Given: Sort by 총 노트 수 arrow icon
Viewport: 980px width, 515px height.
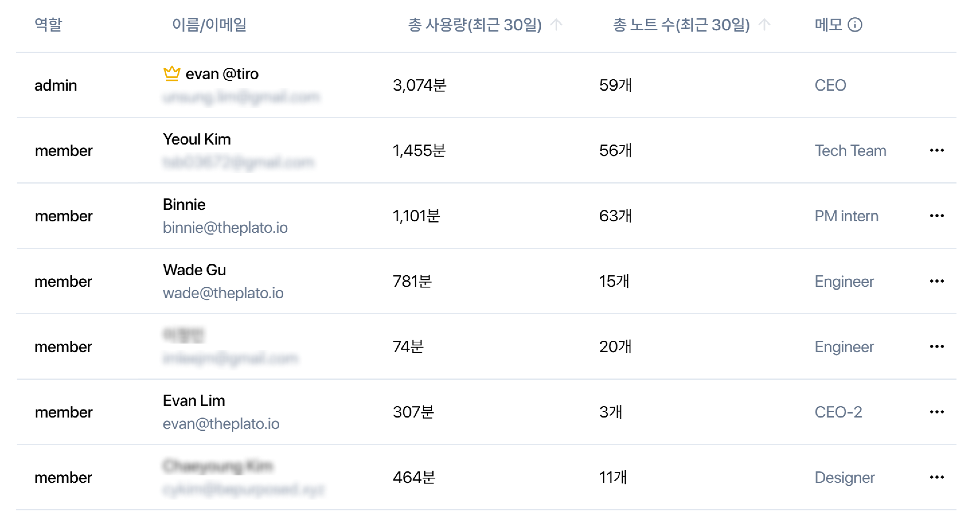Looking at the screenshot, I should (764, 25).
